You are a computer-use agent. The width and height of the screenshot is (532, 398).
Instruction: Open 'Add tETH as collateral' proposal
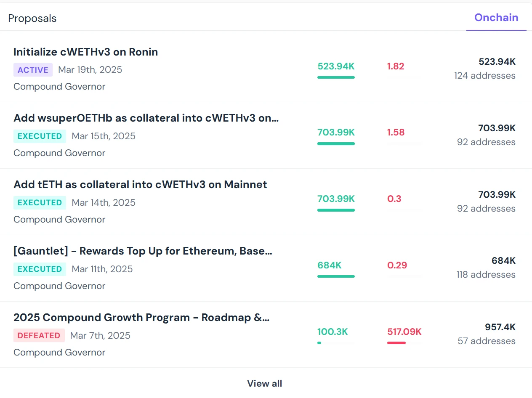click(x=140, y=185)
